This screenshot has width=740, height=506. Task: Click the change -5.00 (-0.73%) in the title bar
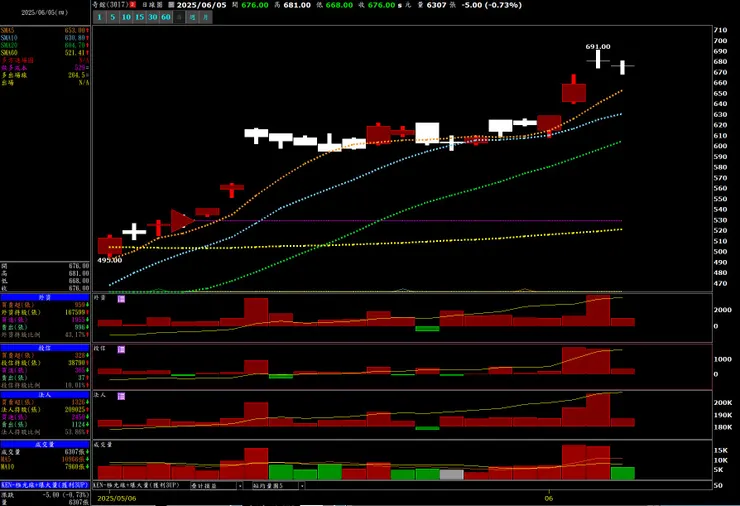[x=492, y=5]
